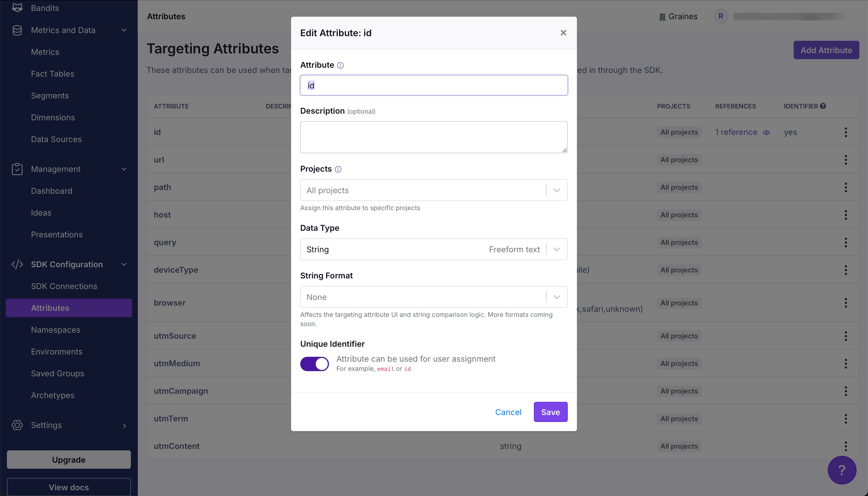This screenshot has width=868, height=496.
Task: Open the R user avatar
Action: (x=720, y=16)
